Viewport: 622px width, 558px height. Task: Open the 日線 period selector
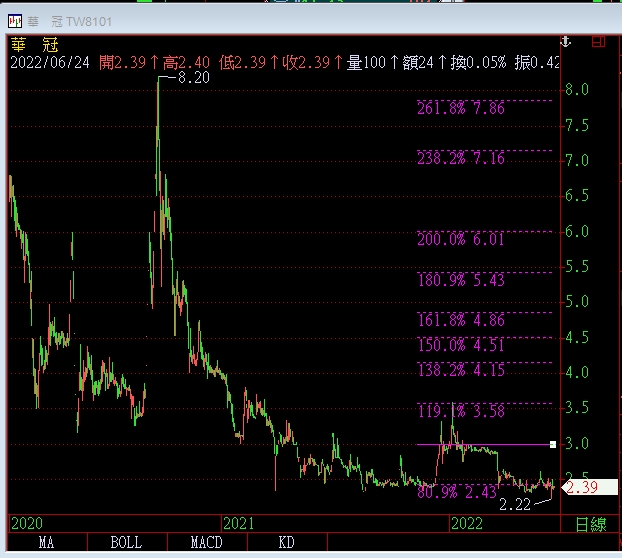[x=590, y=523]
